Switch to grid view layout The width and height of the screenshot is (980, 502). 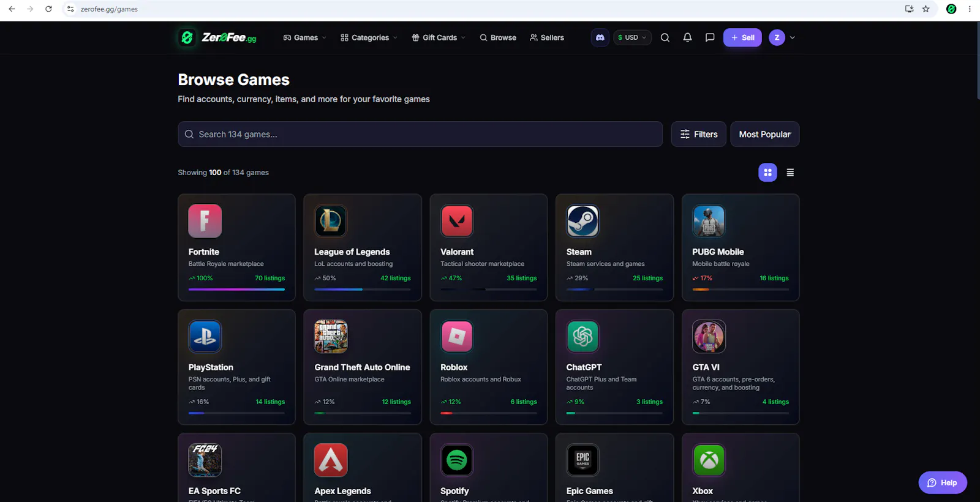(x=767, y=173)
